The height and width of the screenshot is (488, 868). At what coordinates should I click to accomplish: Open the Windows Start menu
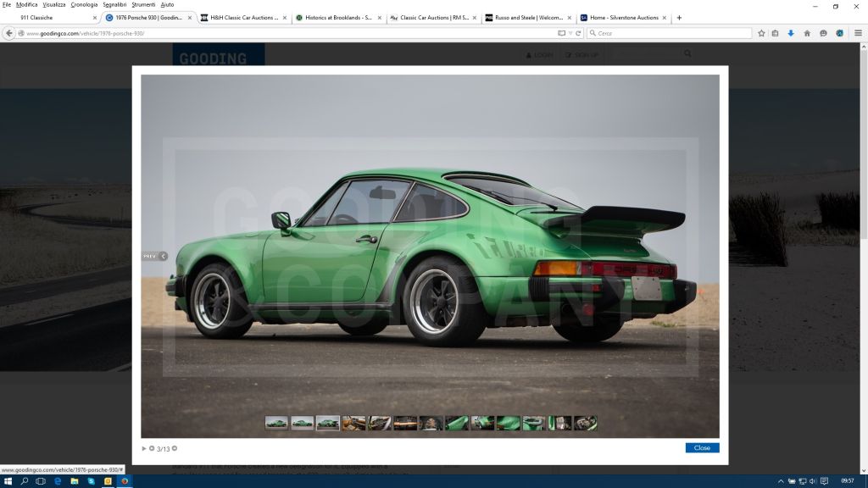[8, 481]
